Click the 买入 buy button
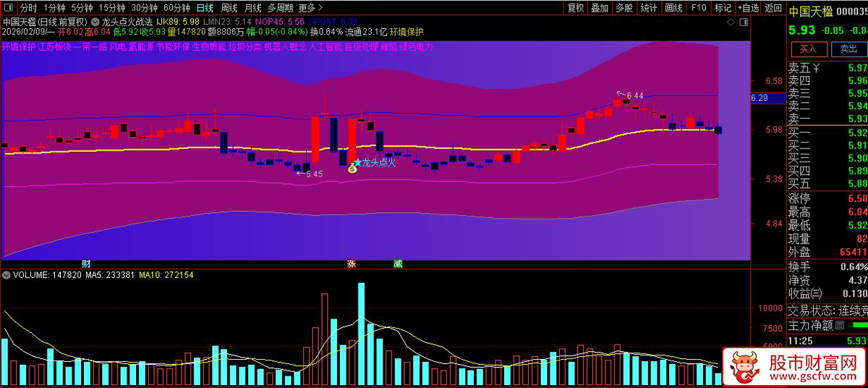This screenshot has width=868, height=388. pyautogui.click(x=808, y=49)
